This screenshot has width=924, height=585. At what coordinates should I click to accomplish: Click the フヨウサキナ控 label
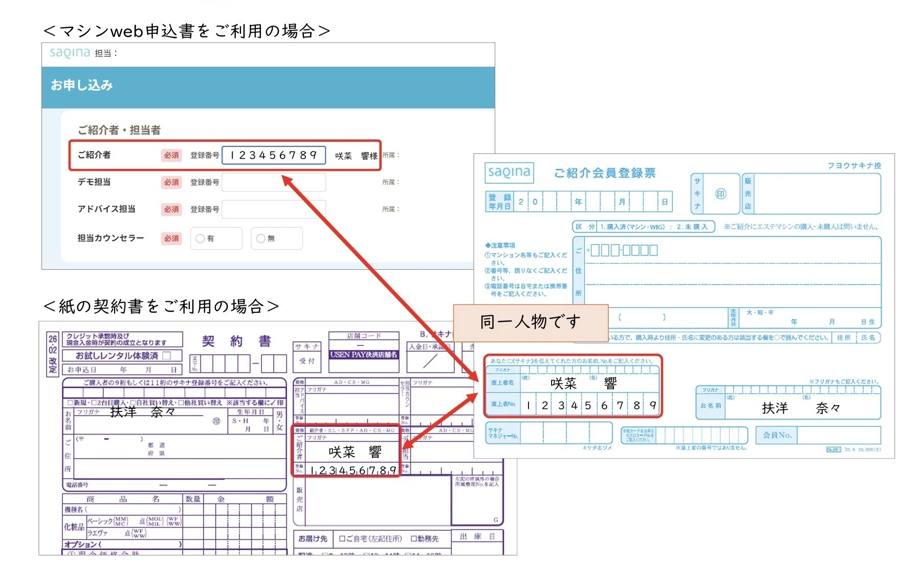854,165
